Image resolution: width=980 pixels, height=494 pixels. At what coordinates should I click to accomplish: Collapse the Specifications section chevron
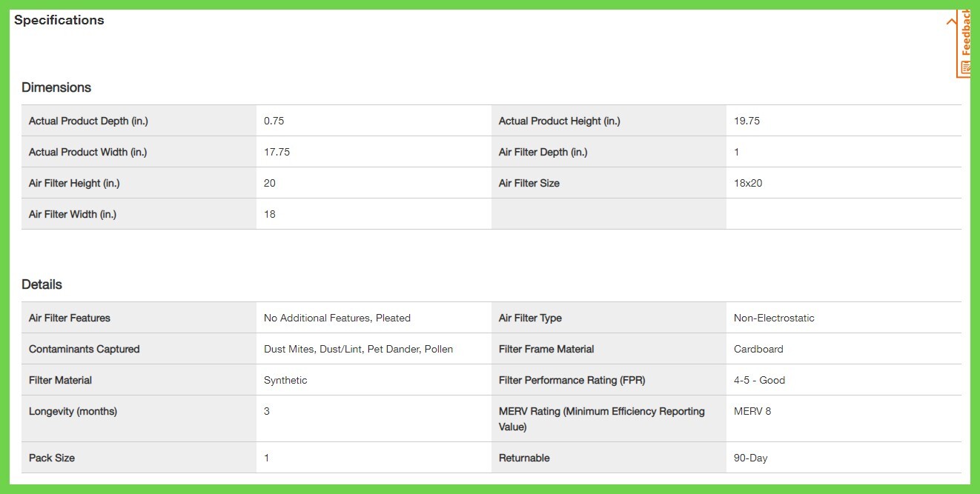pyautogui.click(x=951, y=21)
